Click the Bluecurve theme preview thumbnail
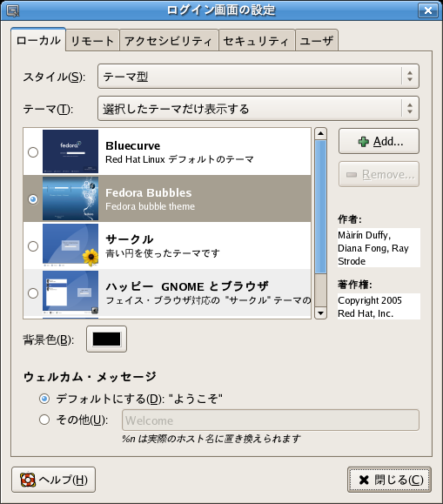The height and width of the screenshot is (504, 443). pyautogui.click(x=70, y=151)
